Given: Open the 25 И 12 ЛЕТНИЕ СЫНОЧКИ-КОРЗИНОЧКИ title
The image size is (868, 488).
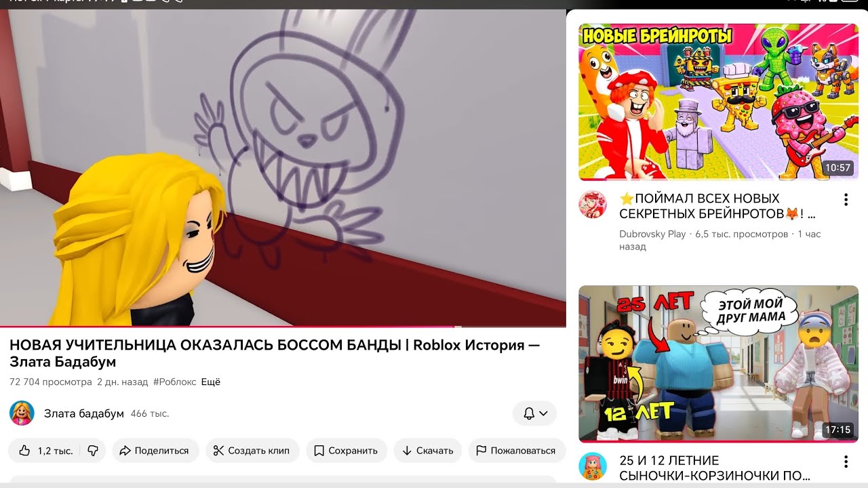Looking at the screenshot, I should (x=715, y=468).
